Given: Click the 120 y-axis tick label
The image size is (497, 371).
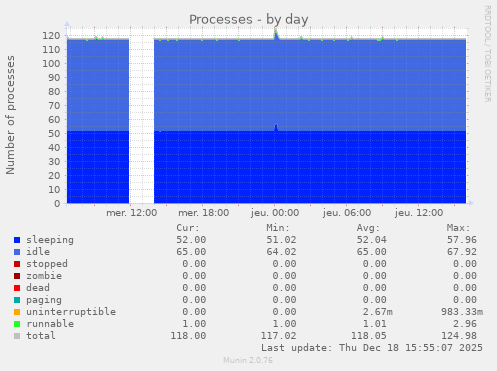Looking at the screenshot, I should (51, 36).
